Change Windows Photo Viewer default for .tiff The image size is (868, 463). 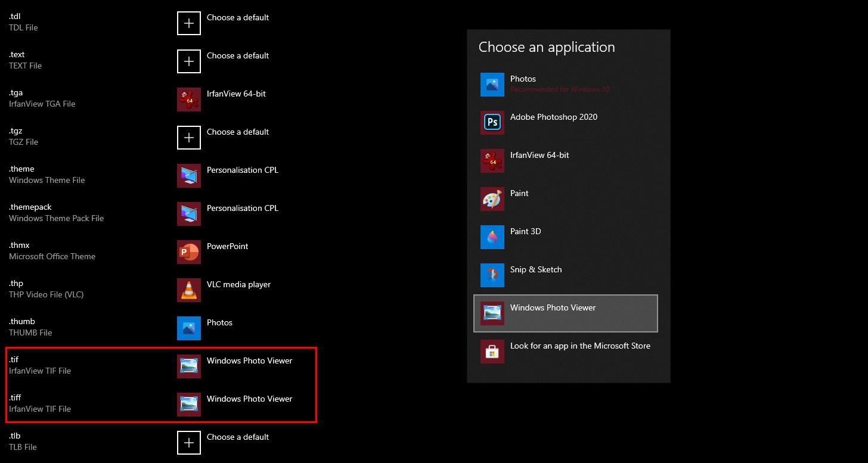250,399
